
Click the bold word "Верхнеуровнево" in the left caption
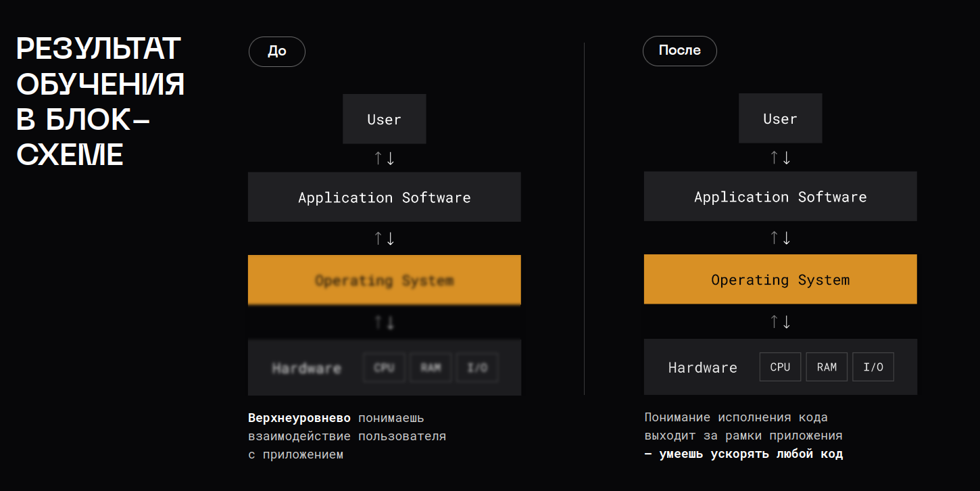point(299,418)
